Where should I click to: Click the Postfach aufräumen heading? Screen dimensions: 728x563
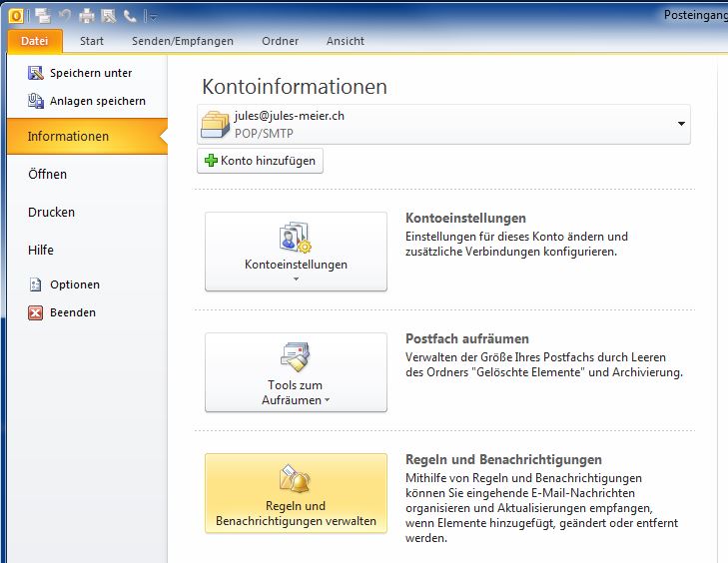click(467, 338)
